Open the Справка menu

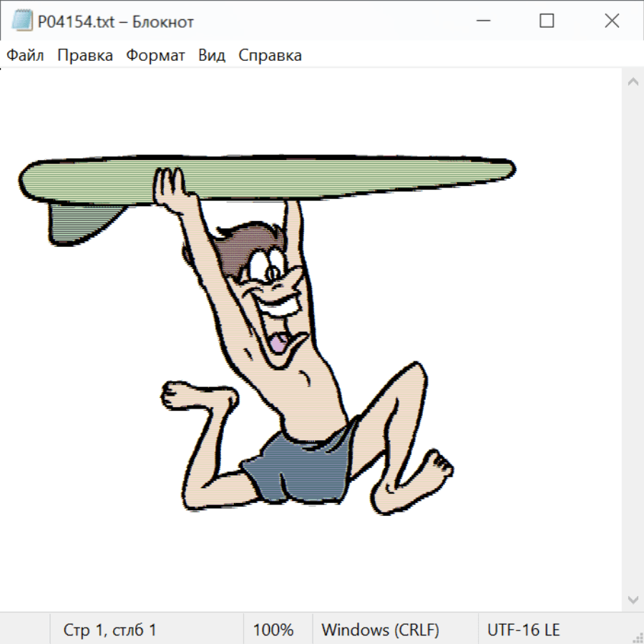click(x=270, y=56)
